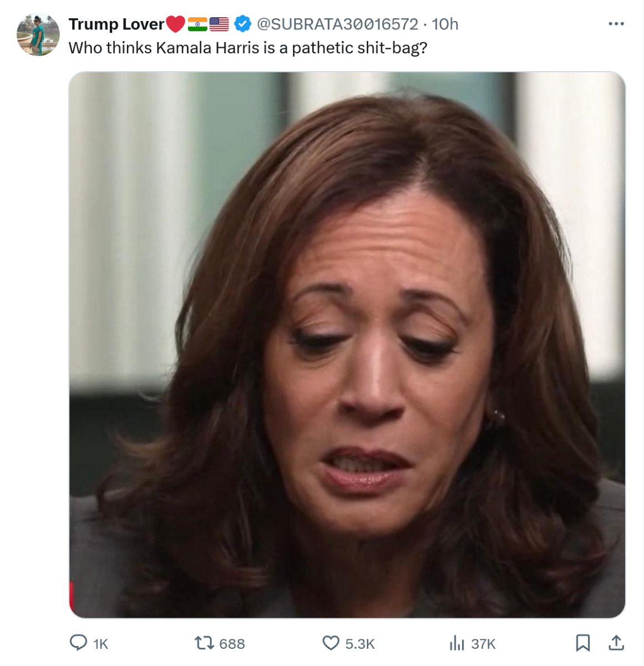
Task: Click the "10h" post timestamp
Action: (x=445, y=24)
